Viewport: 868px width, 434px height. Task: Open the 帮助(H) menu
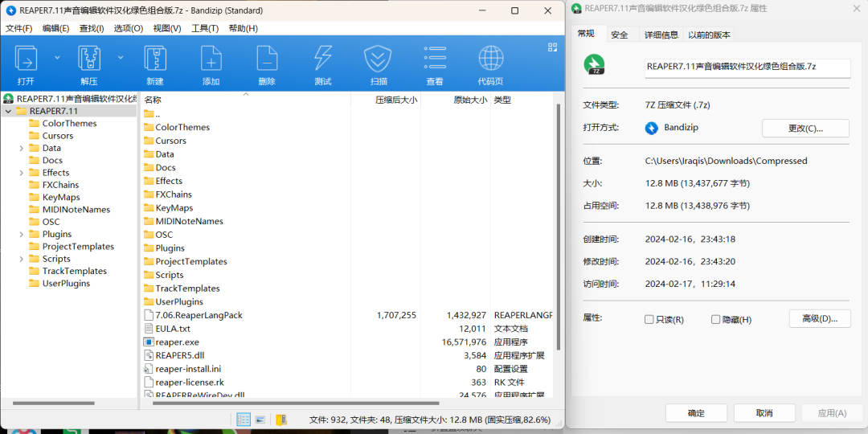tap(243, 28)
